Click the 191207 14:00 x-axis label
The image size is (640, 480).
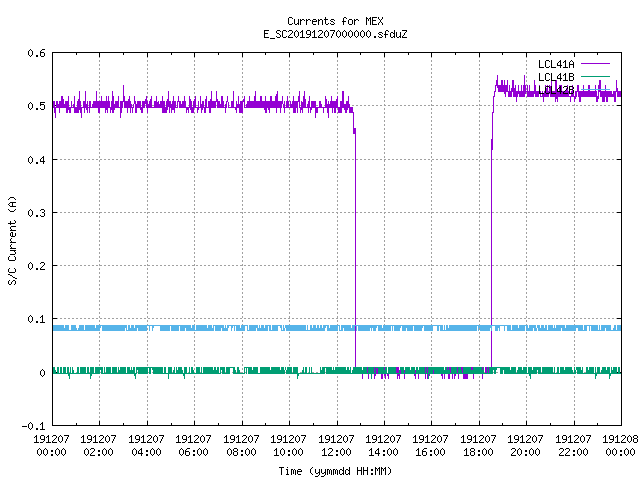coord(383,445)
